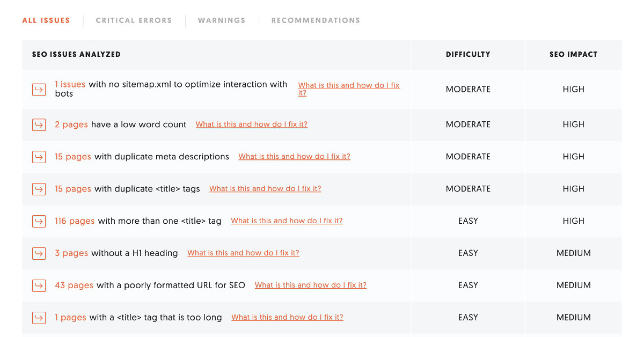The width and height of the screenshot is (644, 337).
Task: Click arrow icon for title tag too long row
Action: (x=39, y=318)
